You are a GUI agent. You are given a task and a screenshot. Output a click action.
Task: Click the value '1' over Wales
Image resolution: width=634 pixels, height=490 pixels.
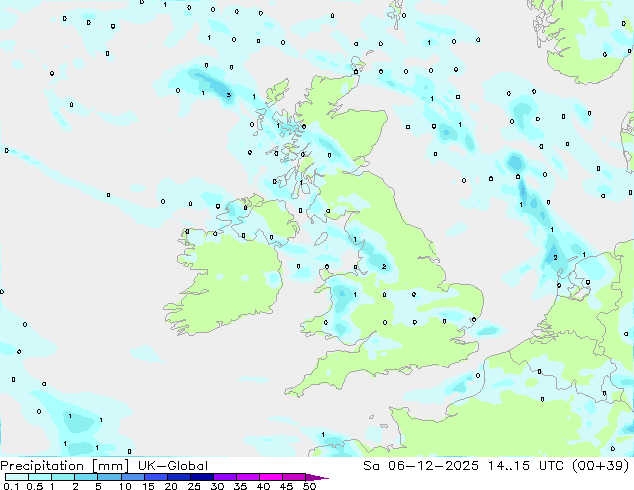point(355,295)
